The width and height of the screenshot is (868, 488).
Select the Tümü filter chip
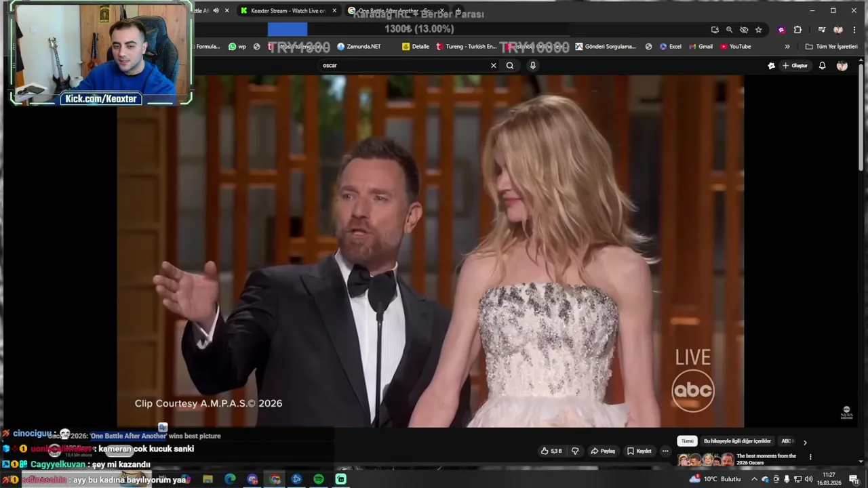[x=688, y=441]
